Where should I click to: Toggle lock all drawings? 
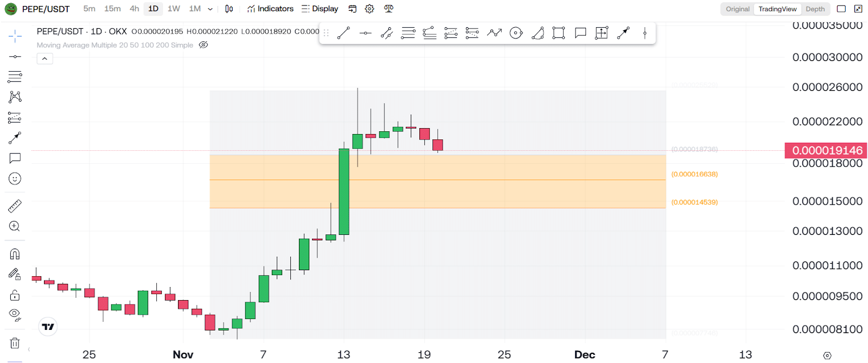[x=15, y=295]
